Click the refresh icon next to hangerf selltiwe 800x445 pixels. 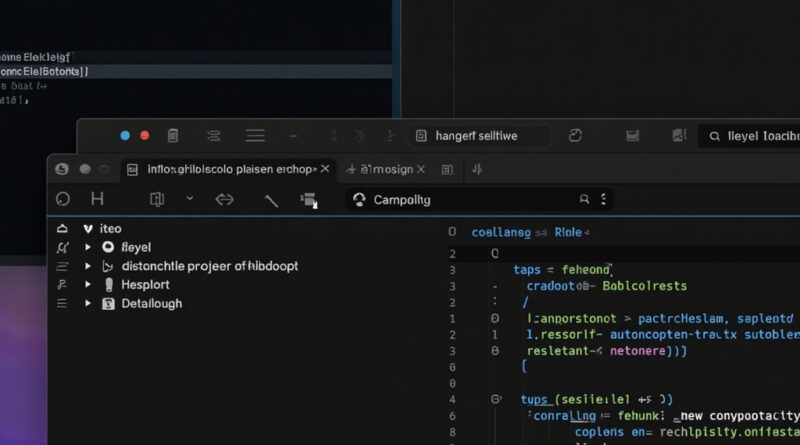pos(575,136)
